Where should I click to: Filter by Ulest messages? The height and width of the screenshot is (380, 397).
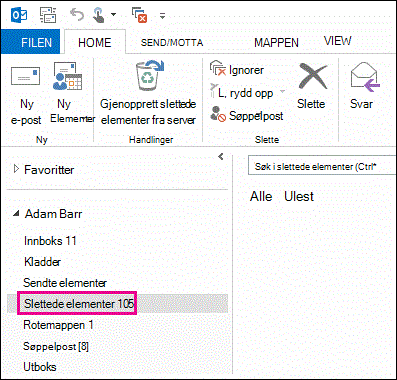tap(299, 196)
